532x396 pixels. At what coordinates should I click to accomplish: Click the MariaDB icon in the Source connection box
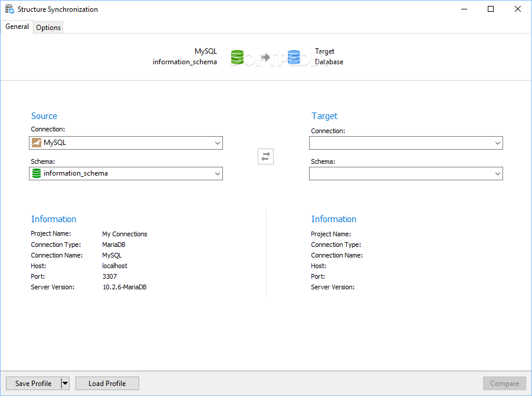point(37,143)
